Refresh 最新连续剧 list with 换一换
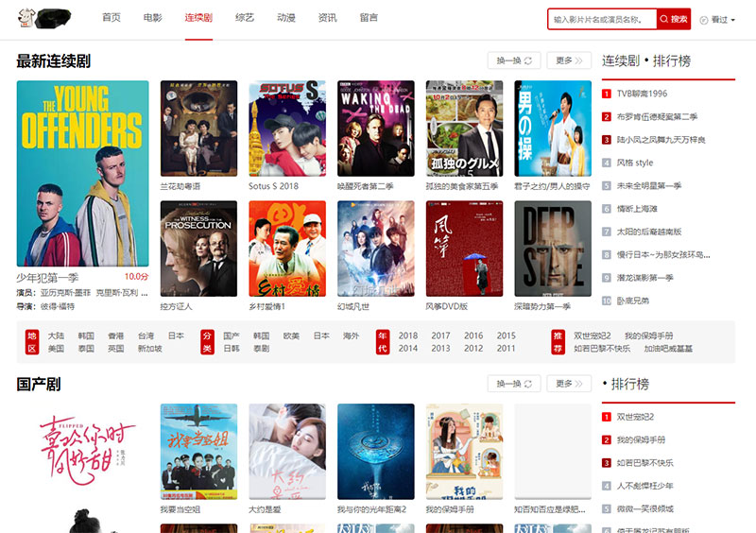This screenshot has height=533, width=756. tap(514, 60)
